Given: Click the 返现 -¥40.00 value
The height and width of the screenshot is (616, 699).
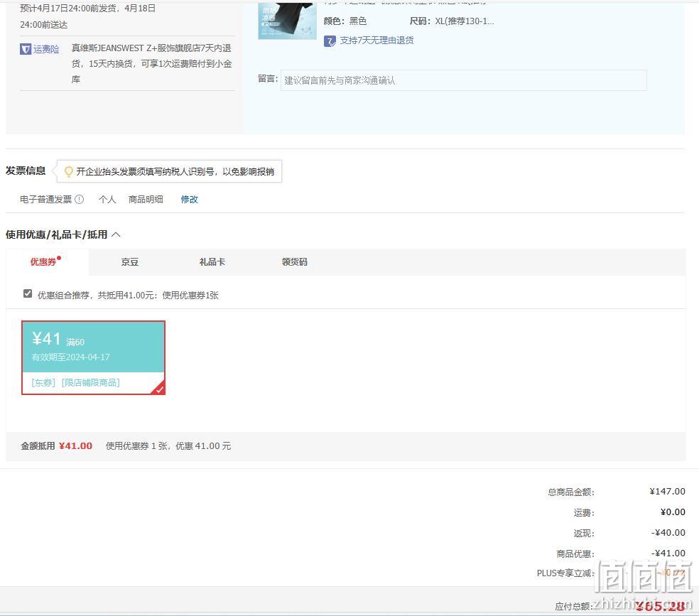Looking at the screenshot, I should [x=668, y=532].
